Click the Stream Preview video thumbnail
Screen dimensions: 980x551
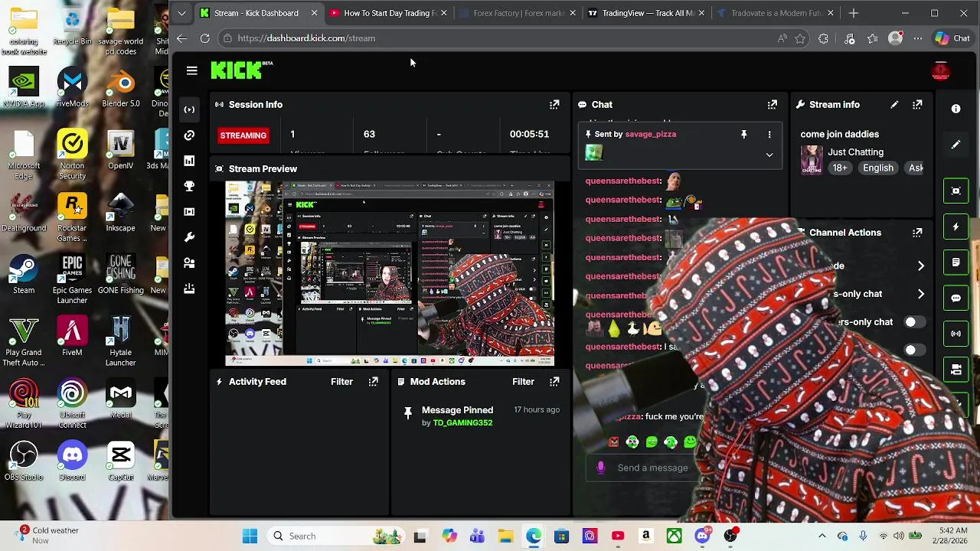[x=390, y=273]
